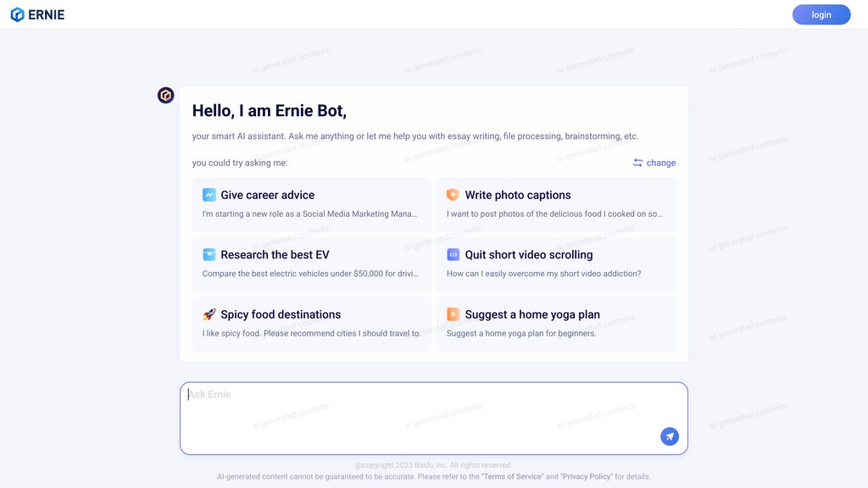Click the Research the best EV icon
The width and height of the screenshot is (868, 488).
pos(209,254)
